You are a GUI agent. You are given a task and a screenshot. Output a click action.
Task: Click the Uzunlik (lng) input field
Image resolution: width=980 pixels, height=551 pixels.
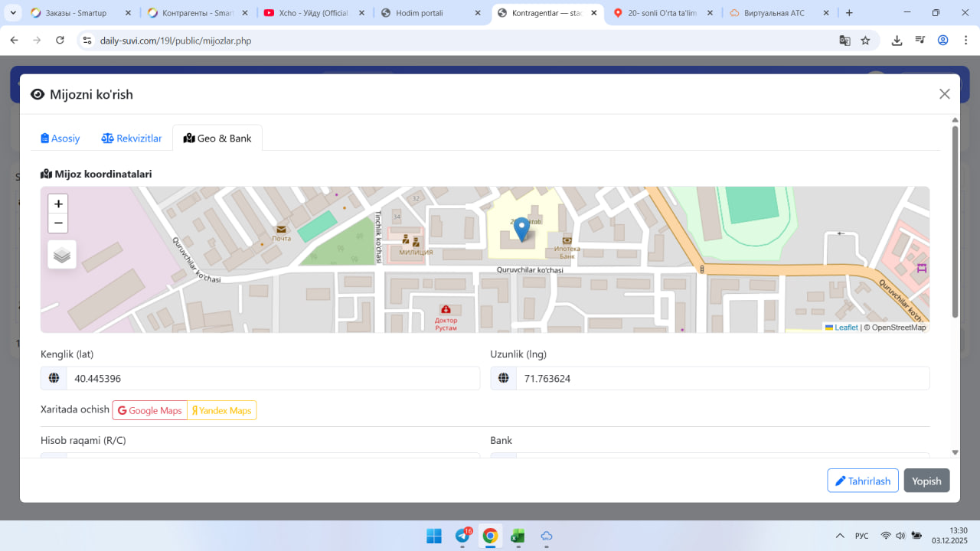tap(723, 378)
